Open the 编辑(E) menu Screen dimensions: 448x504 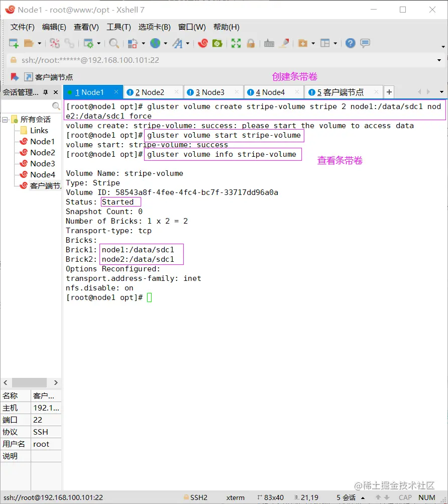54,27
